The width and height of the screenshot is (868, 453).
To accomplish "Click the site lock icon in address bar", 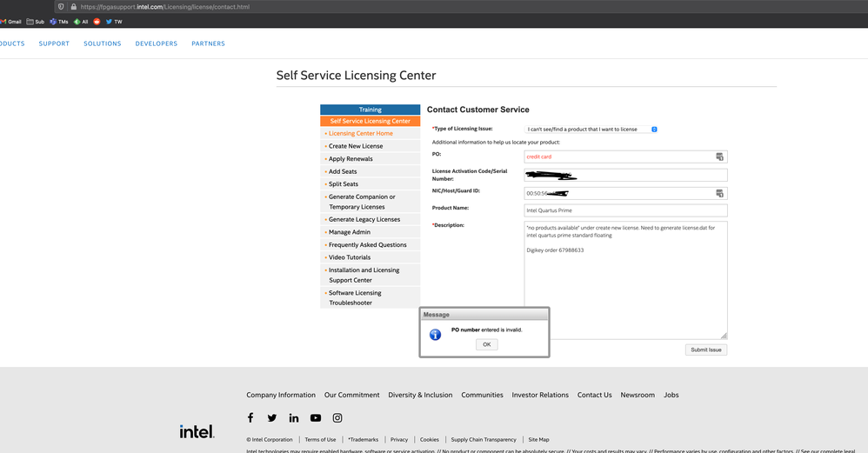I will click(74, 6).
